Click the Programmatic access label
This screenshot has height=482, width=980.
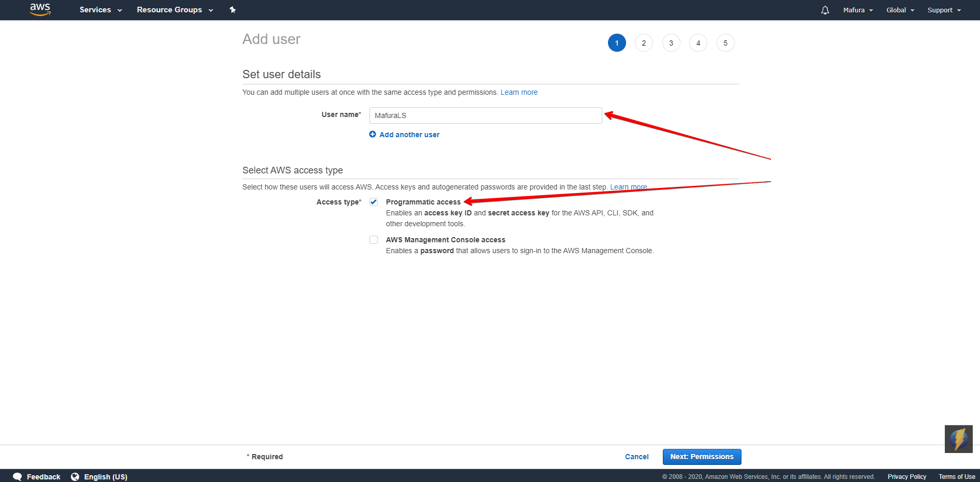[x=423, y=202]
